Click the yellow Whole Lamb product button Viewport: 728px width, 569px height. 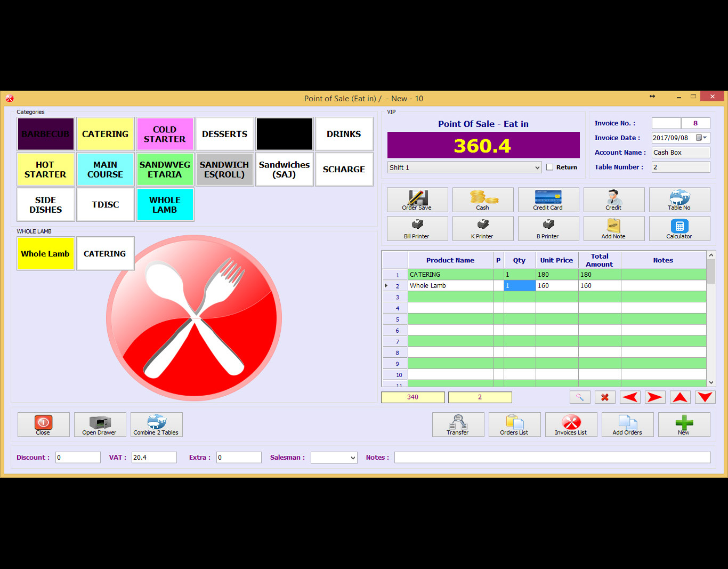(x=45, y=254)
